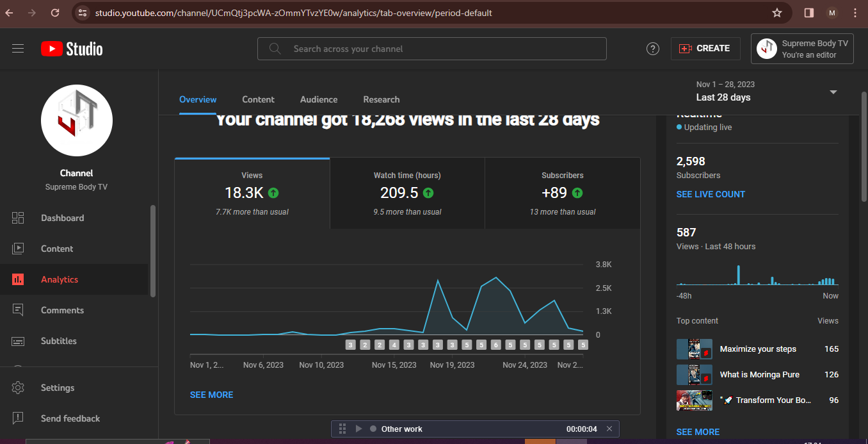
Task: Focus the Search across your channel field
Action: [x=431, y=49]
